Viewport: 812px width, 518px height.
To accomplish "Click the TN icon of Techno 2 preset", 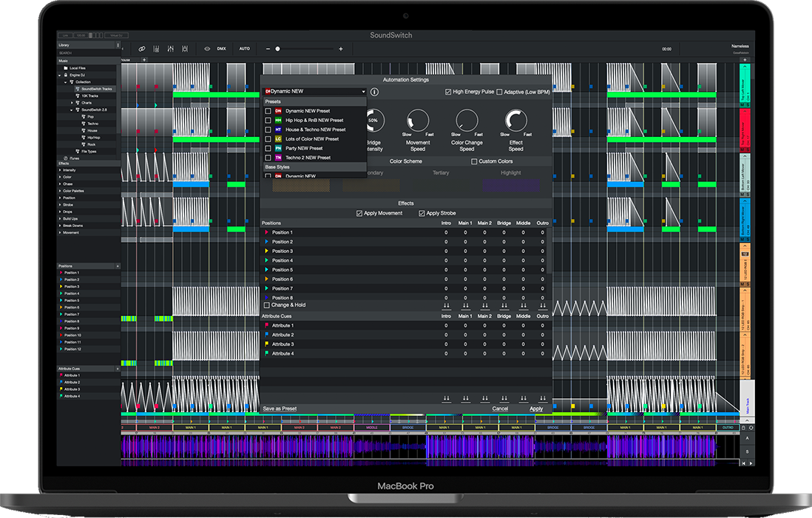I will (x=278, y=158).
